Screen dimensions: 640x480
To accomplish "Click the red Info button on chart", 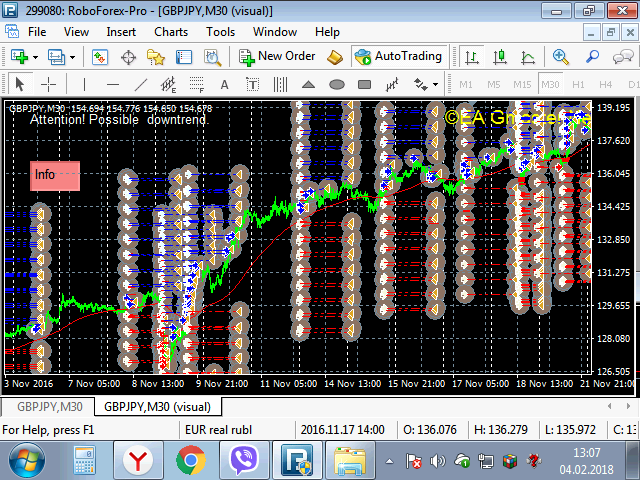I will pos(54,175).
